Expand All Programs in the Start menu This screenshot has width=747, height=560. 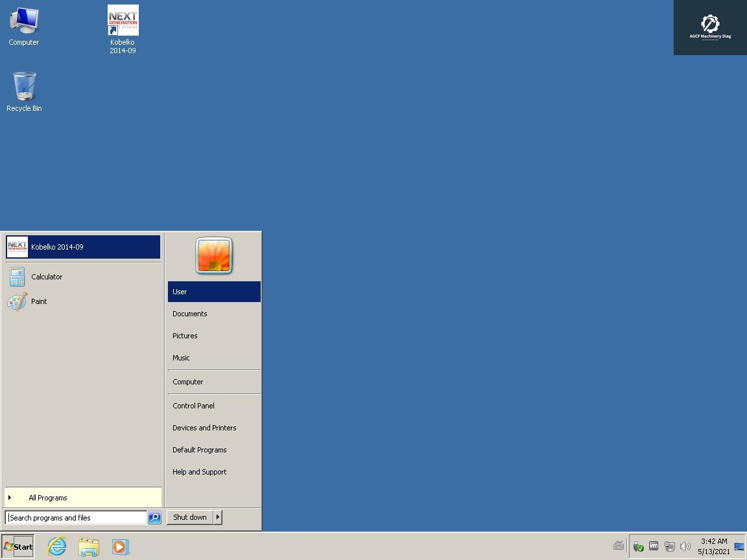tap(47, 498)
